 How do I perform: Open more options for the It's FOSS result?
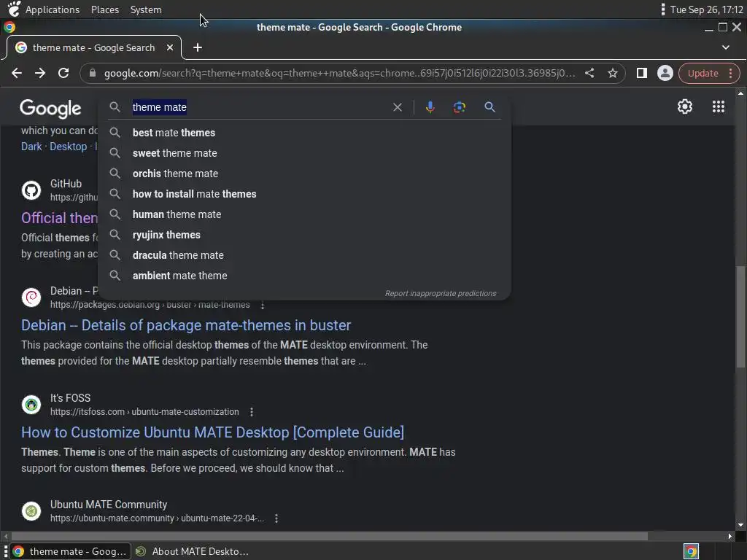[252, 412]
